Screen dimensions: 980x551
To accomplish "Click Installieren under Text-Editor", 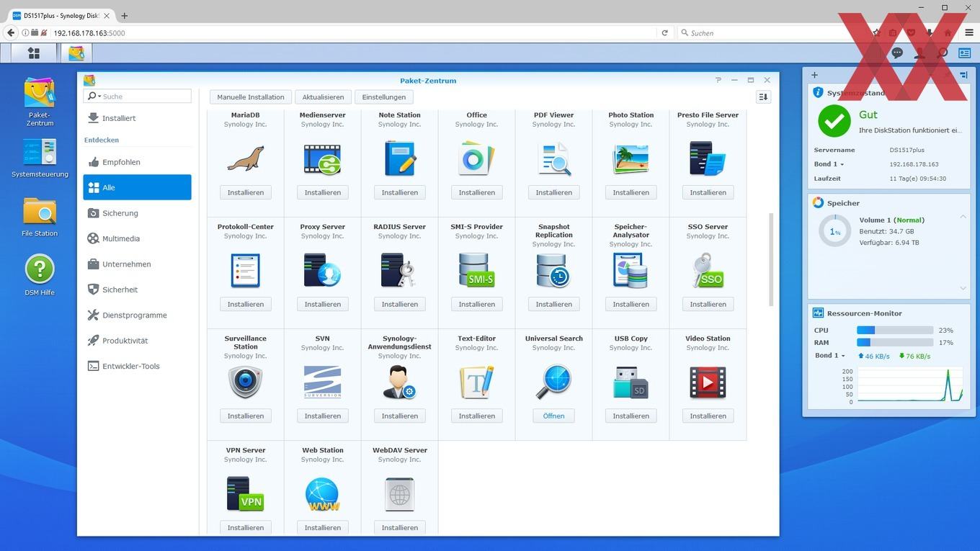I will 476,416.
